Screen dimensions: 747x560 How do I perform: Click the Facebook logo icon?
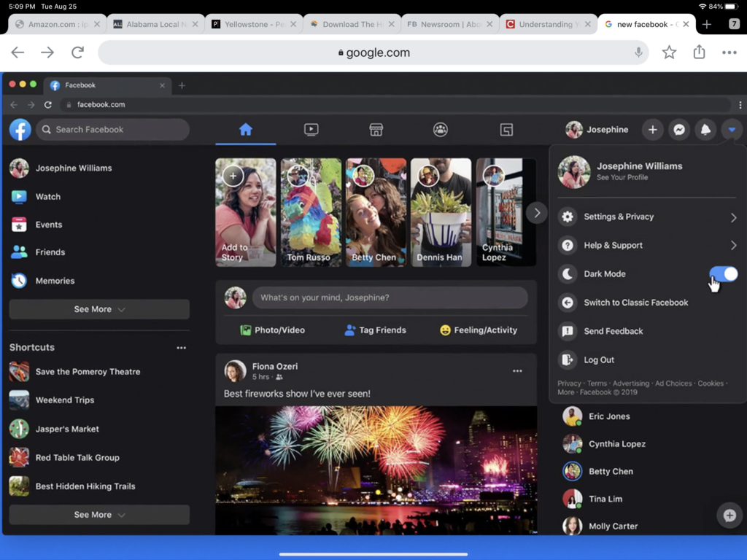tap(20, 130)
